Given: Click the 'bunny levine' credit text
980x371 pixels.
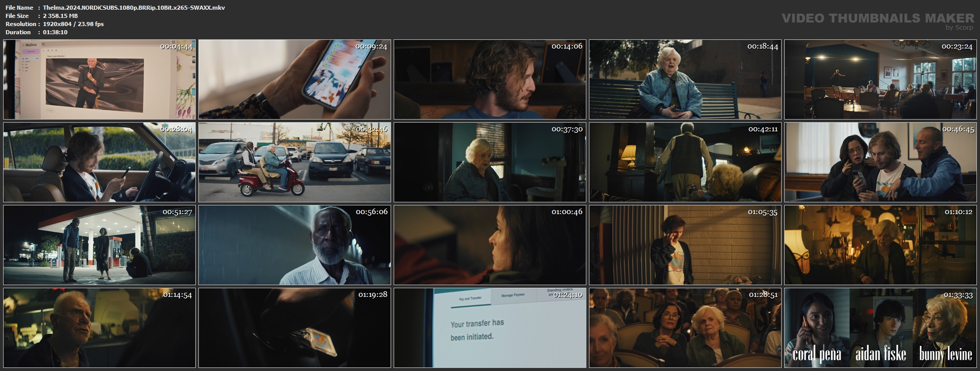Looking at the screenshot, I should click(945, 354).
